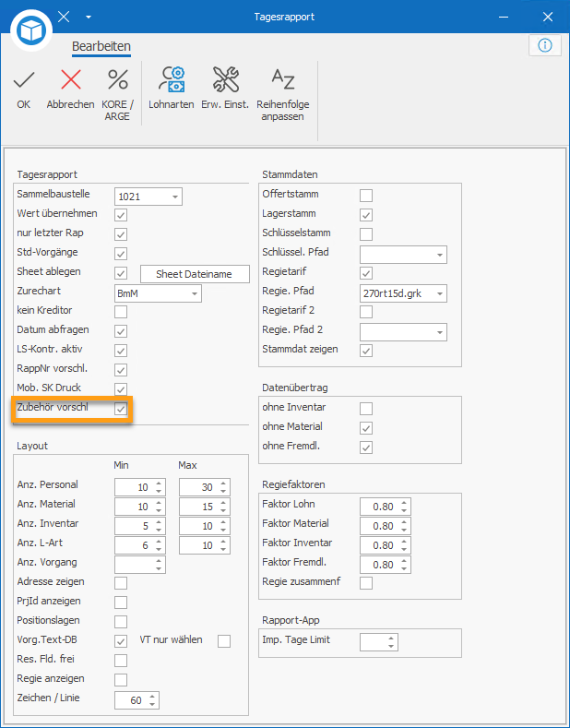Click Faktor Material value field

pyautogui.click(x=386, y=526)
